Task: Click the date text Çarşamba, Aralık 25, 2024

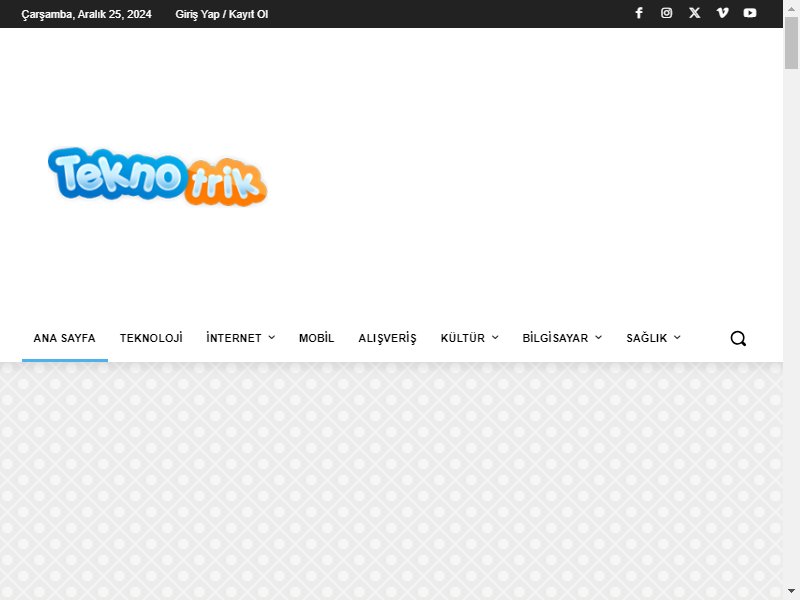Action: point(86,14)
